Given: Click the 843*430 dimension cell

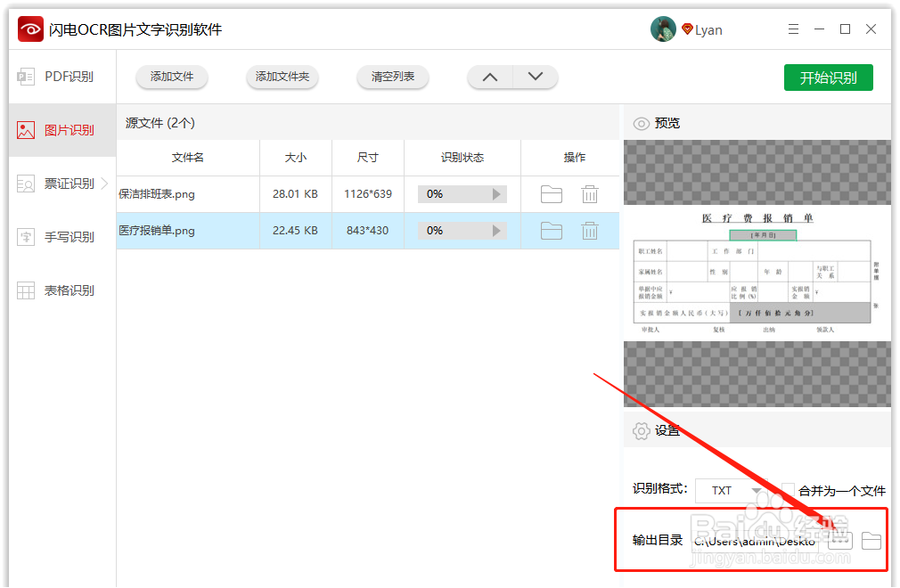Looking at the screenshot, I should [368, 231].
